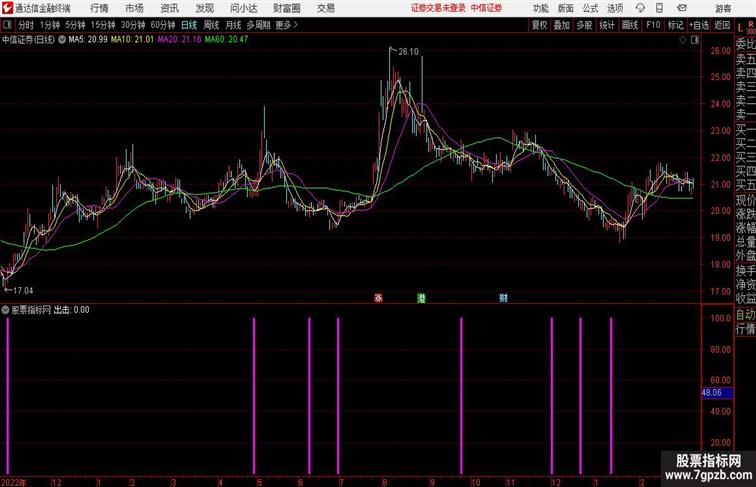This screenshot has height=487, width=756.
Task: Select the 日线 daily period tab
Action: (189, 25)
